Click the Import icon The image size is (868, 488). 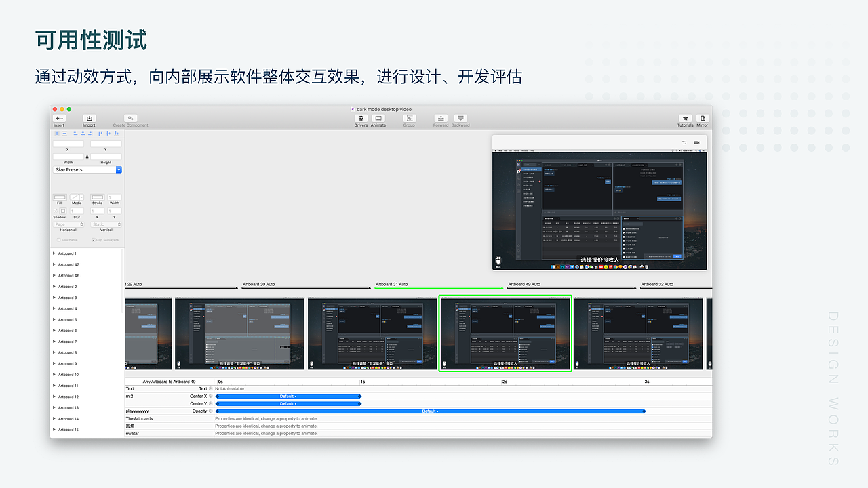click(89, 118)
